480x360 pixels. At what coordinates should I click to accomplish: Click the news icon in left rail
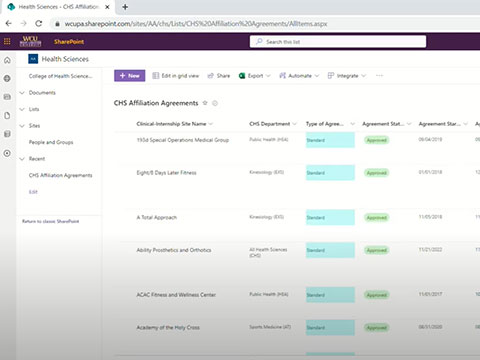tap(7, 97)
